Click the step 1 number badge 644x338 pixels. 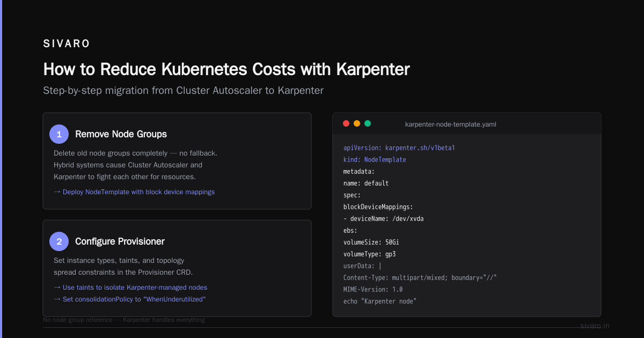coord(59,134)
